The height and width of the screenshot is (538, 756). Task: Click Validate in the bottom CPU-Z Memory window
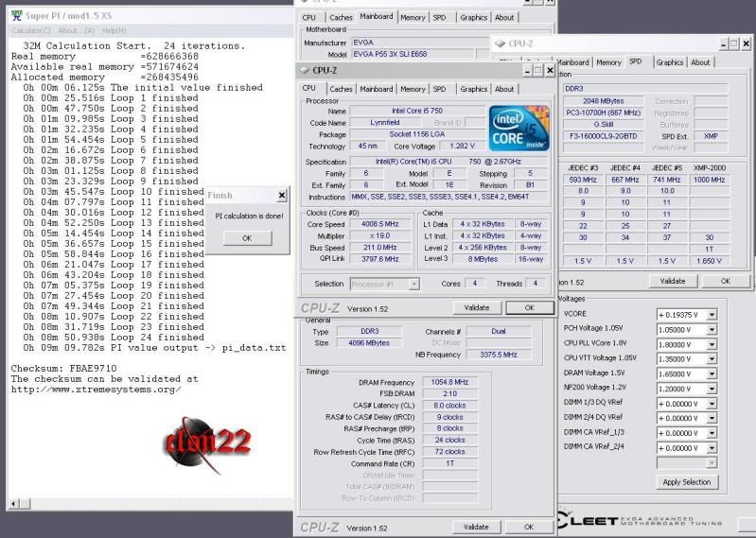coord(476,527)
